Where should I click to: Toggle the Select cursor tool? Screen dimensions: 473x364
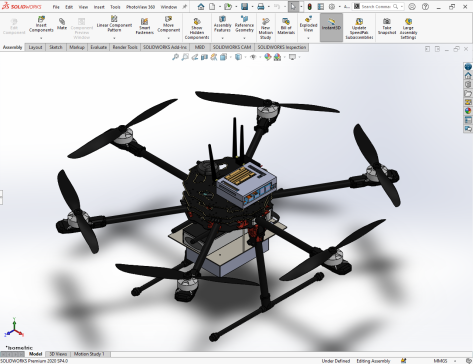tap(293, 6)
